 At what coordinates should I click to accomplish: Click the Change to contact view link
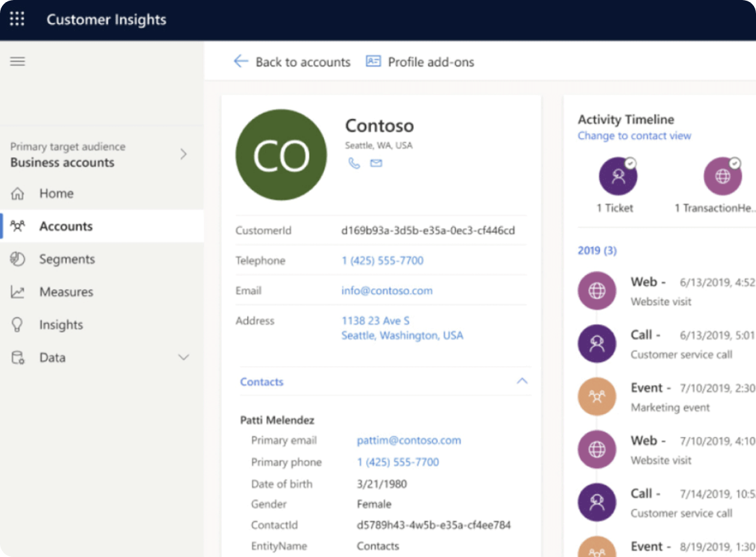[x=634, y=135]
